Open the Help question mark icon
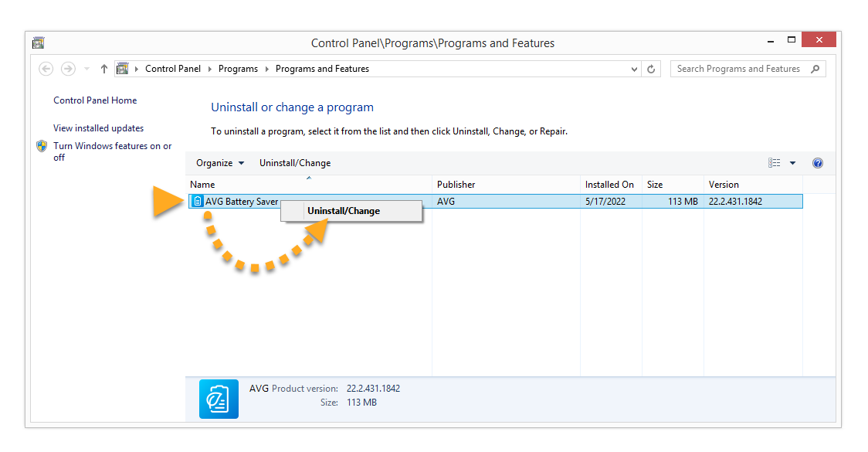Viewport: 868px width, 452px height. click(818, 163)
